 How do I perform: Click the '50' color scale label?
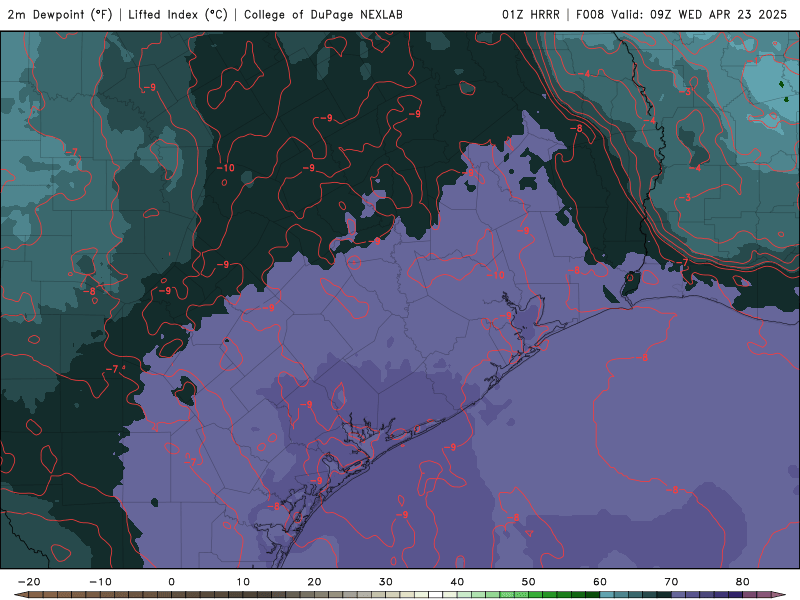tap(529, 582)
